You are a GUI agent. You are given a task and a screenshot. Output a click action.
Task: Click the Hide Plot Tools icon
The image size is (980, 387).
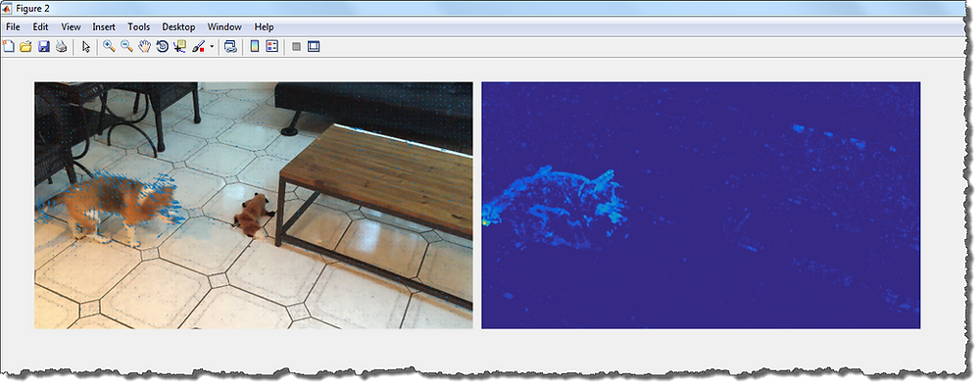[x=296, y=46]
